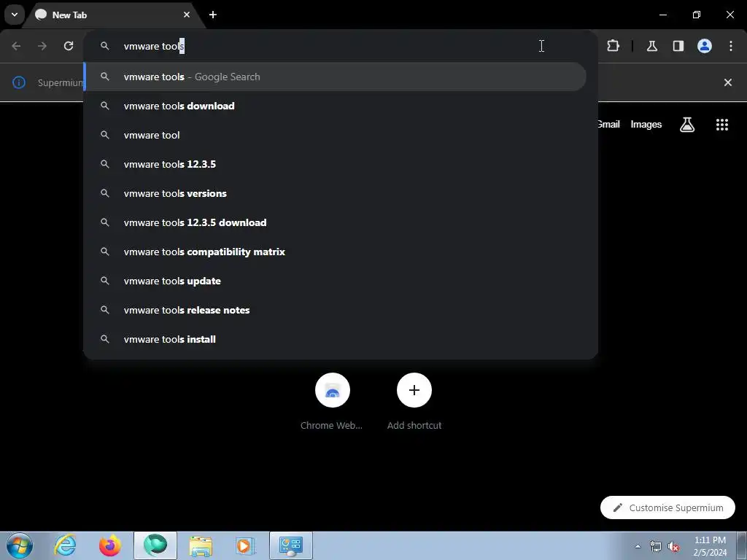
Task: Close the New Tab tab
Action: click(x=187, y=15)
